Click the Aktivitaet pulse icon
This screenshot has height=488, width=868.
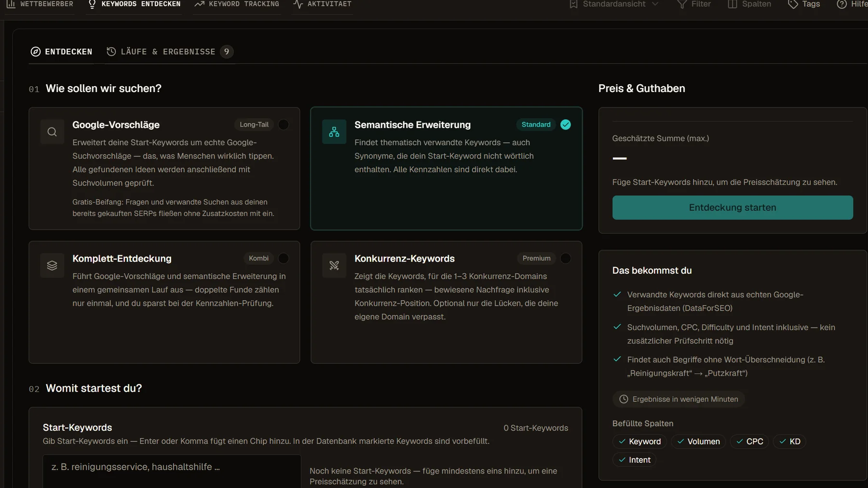(x=298, y=4)
